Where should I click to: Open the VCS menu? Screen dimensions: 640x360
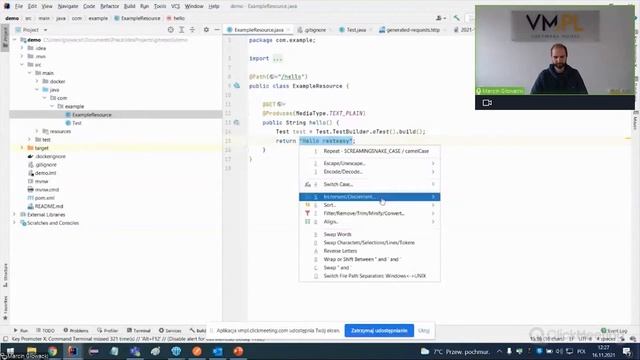pos(175,6)
